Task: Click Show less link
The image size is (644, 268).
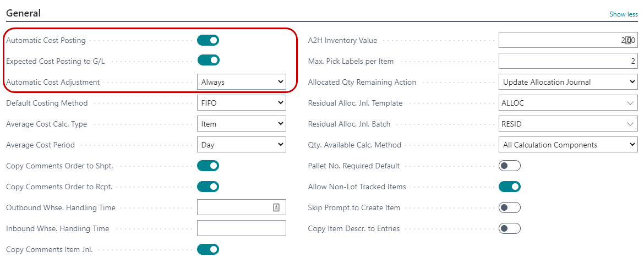Action: pyautogui.click(x=623, y=14)
